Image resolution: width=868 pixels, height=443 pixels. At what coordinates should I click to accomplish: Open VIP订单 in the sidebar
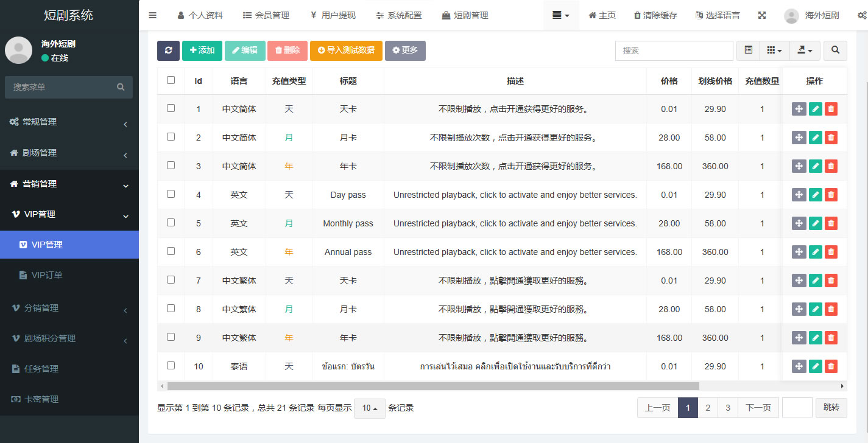pos(47,275)
